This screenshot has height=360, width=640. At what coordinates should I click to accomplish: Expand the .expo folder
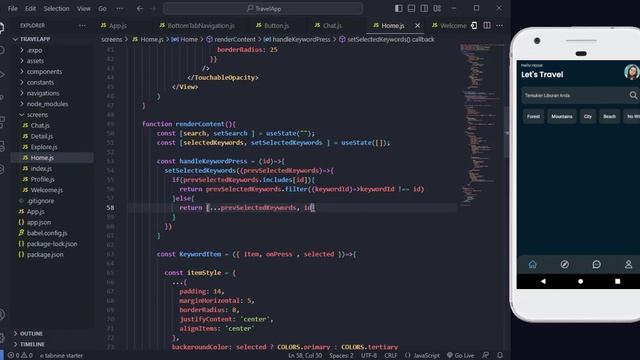[x=52, y=50]
